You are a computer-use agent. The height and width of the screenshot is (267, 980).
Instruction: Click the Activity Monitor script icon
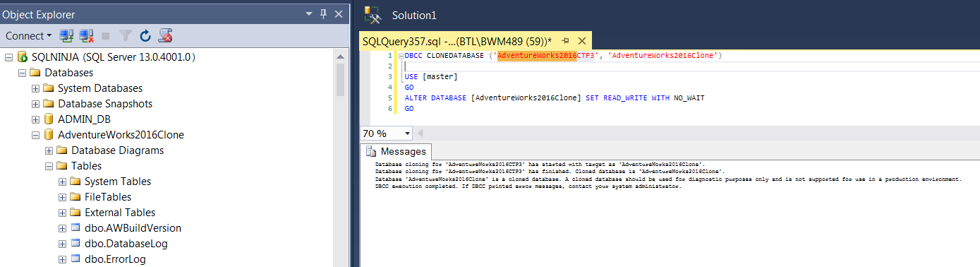point(166,35)
